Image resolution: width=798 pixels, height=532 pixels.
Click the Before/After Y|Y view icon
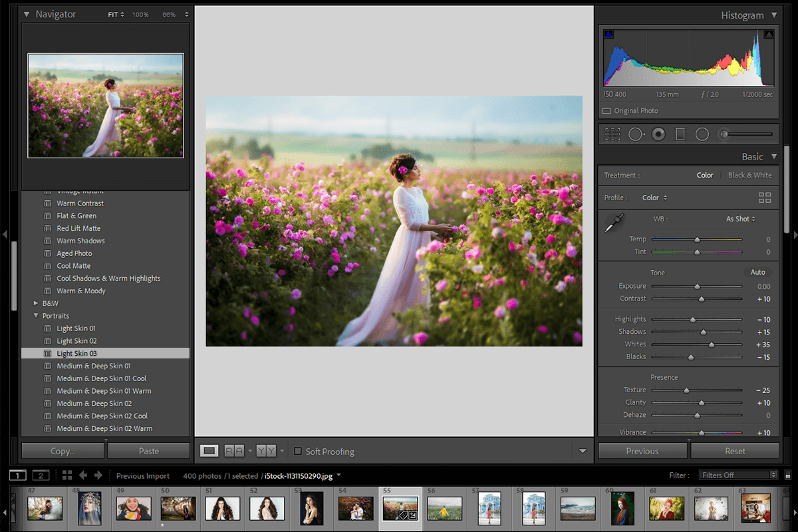point(266,451)
